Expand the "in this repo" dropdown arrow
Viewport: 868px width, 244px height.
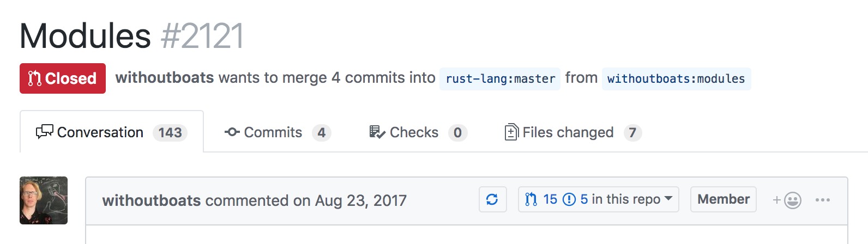pos(668,198)
